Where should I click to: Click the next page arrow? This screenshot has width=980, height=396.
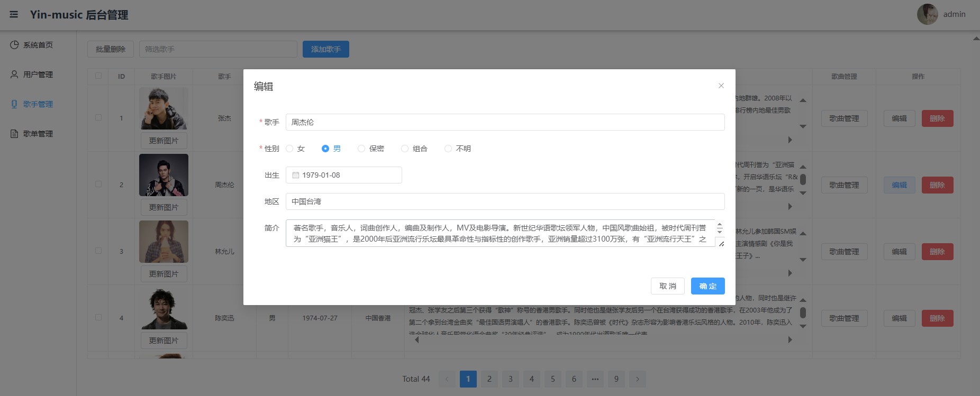(638, 379)
